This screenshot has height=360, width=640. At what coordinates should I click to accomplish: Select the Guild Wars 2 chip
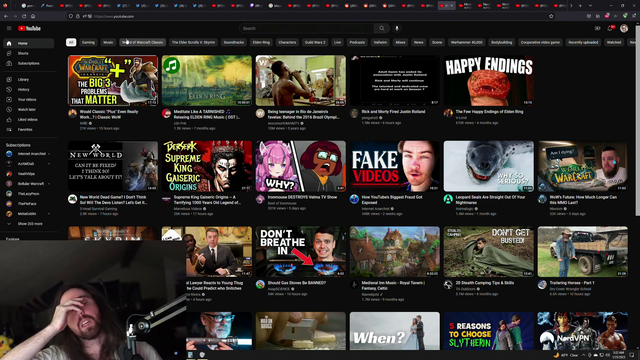(315, 42)
